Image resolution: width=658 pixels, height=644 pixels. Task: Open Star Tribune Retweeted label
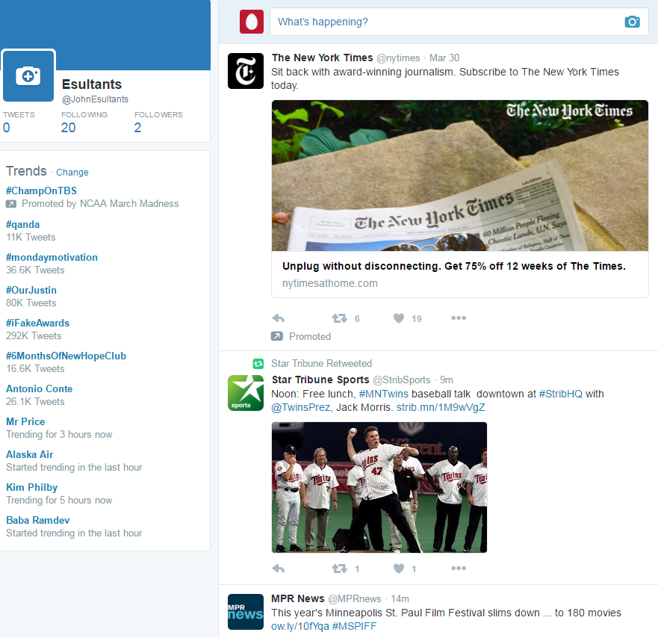coord(321,364)
